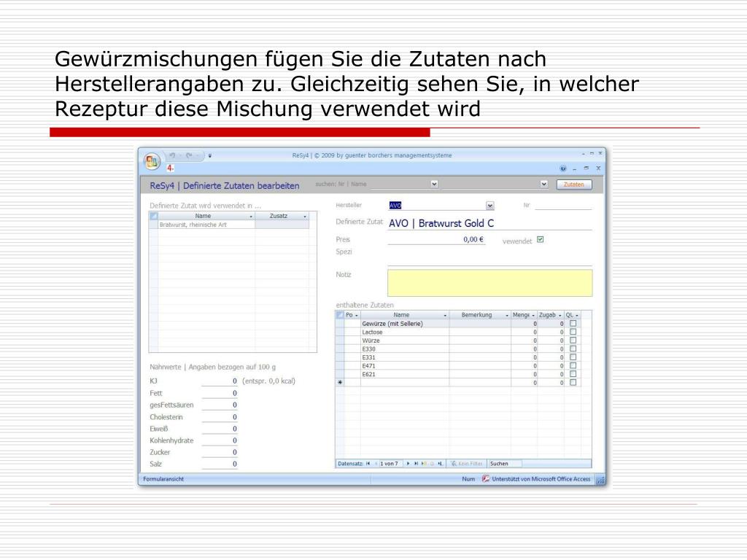Create new record with navigator star button

click(x=424, y=464)
